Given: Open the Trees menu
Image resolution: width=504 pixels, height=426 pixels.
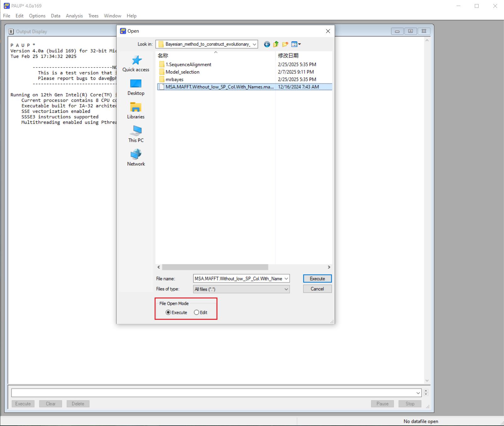Looking at the screenshot, I should point(93,16).
